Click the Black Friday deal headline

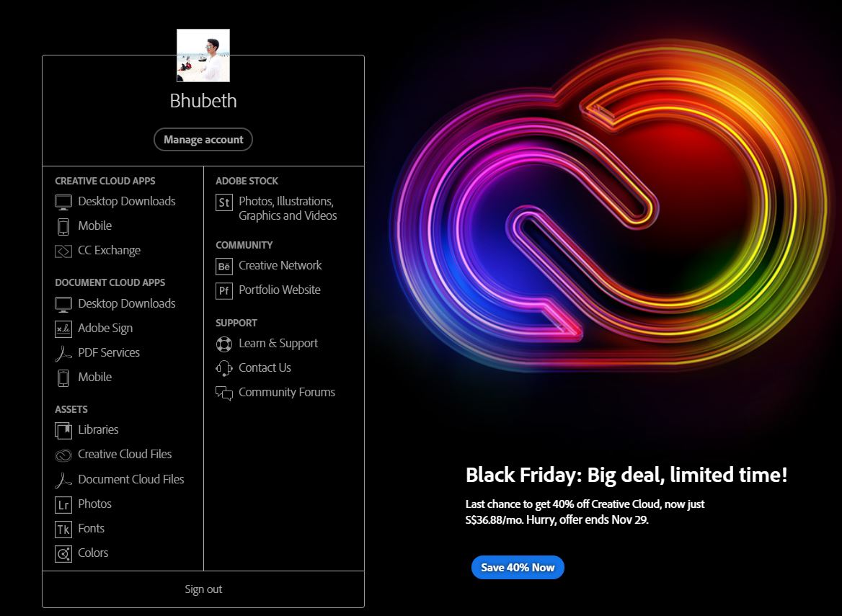tap(626, 475)
